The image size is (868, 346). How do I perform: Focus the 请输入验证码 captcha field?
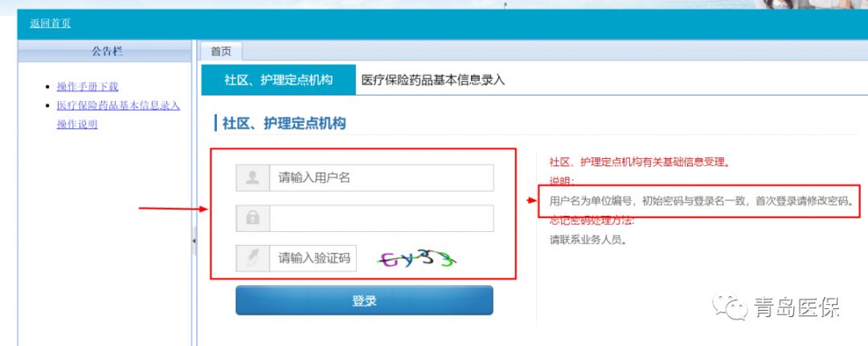click(313, 258)
